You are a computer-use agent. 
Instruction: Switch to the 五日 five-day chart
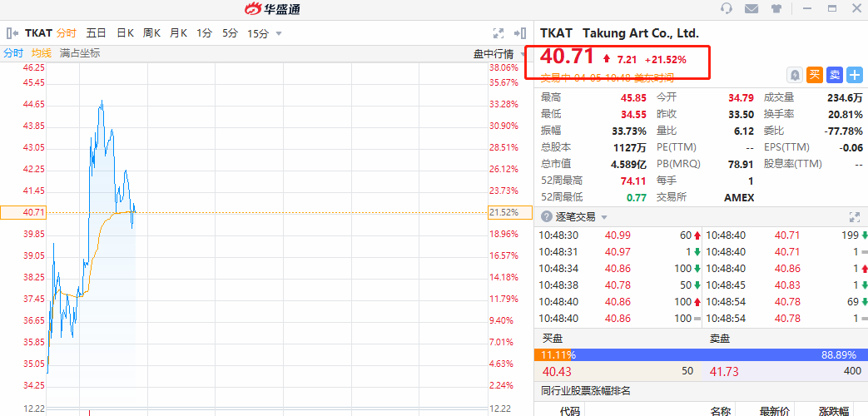point(96,33)
